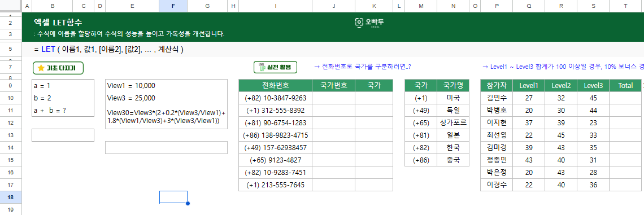Click the empty Total cell for 김민수
This screenshot has width=644, height=215.
pos(625,98)
